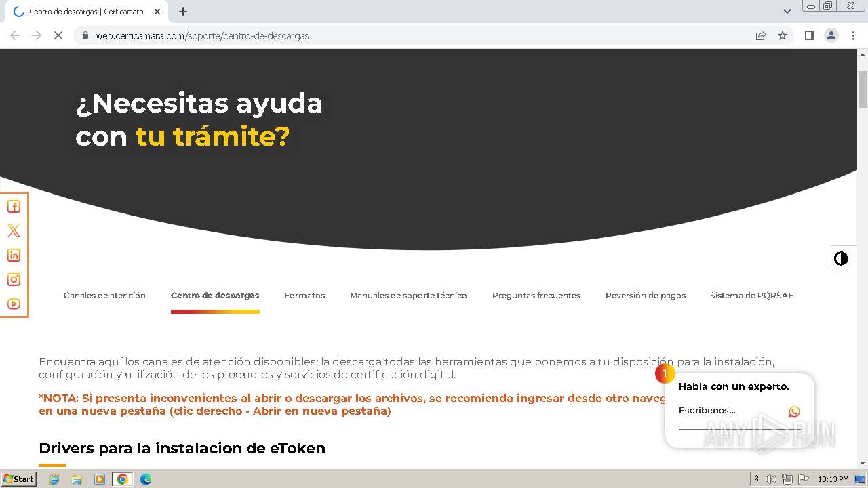Click 'Habla con un experto.' text

734,387
